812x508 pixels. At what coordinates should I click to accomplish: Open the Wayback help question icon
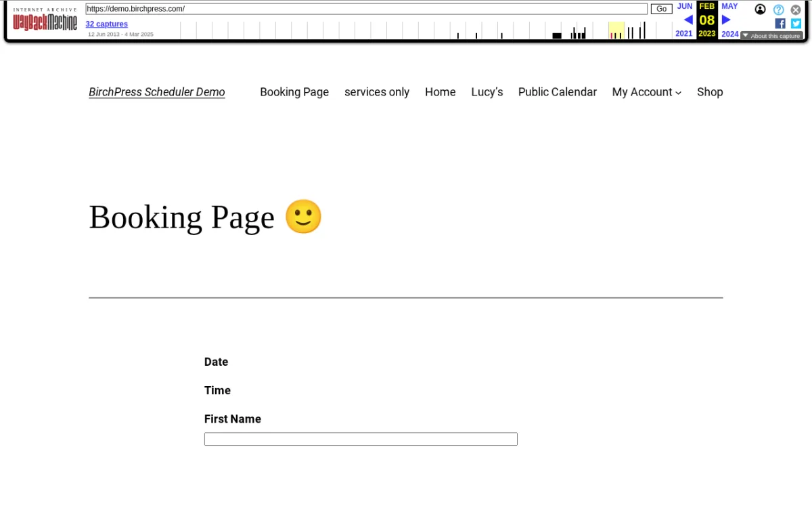click(779, 9)
